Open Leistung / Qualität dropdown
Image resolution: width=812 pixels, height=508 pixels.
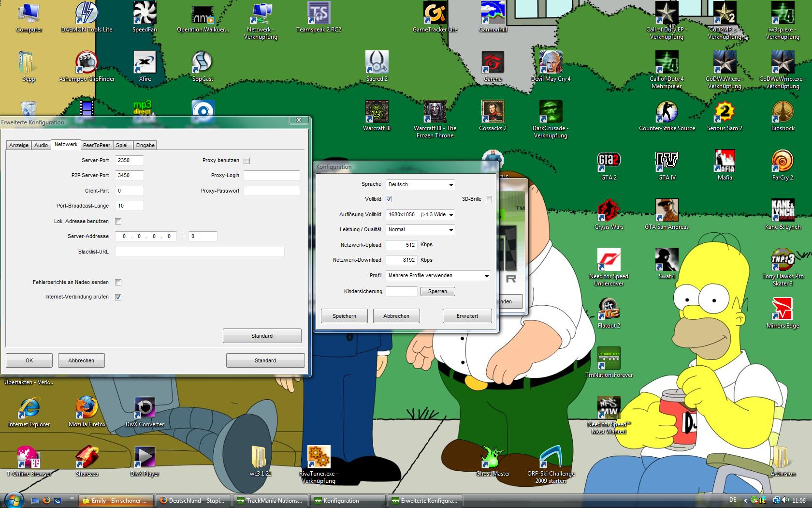coord(420,230)
